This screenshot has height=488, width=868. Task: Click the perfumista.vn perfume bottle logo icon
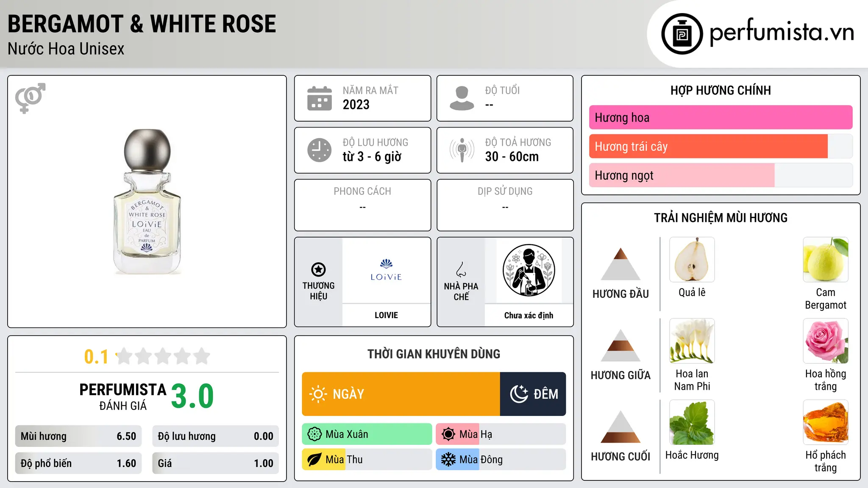[682, 34]
